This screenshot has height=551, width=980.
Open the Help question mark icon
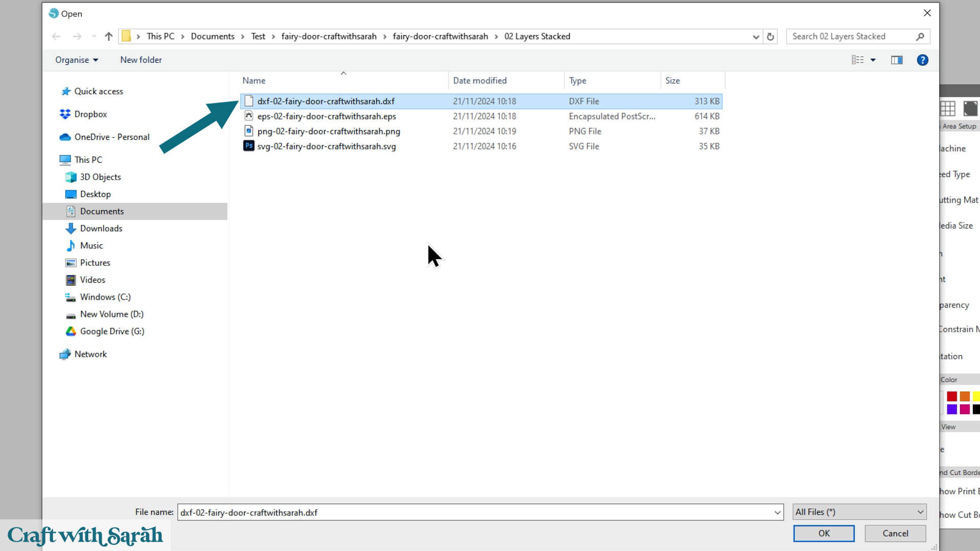922,60
